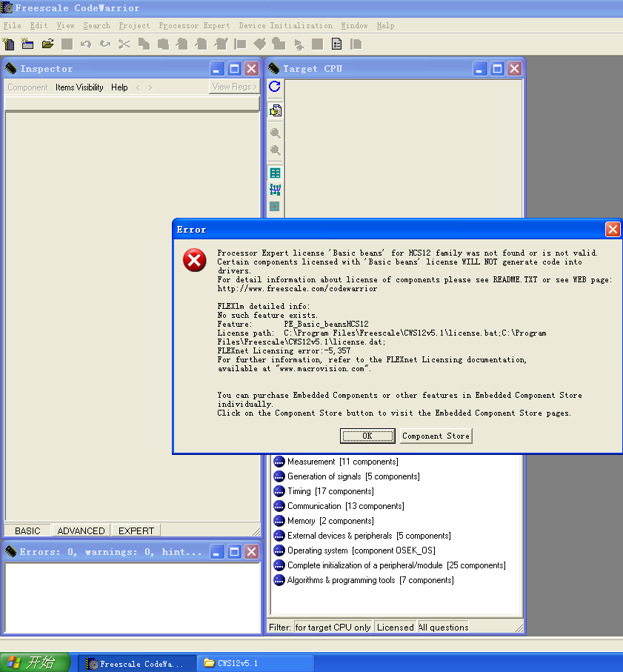Select the teal package view icon

tap(275, 173)
